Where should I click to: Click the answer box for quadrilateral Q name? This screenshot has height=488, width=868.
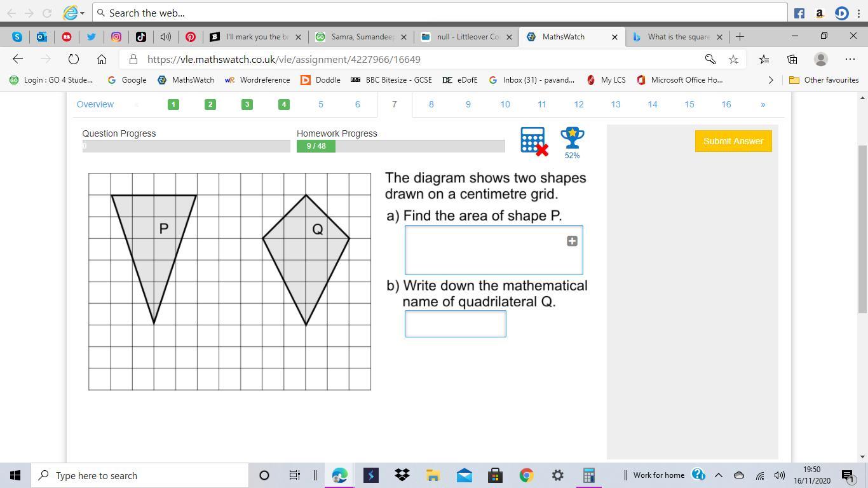click(456, 324)
